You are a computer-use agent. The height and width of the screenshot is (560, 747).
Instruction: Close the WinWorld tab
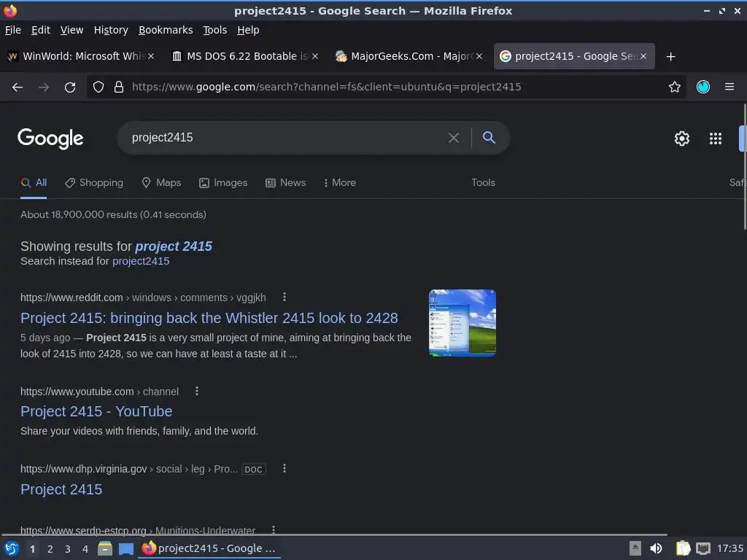tap(151, 56)
